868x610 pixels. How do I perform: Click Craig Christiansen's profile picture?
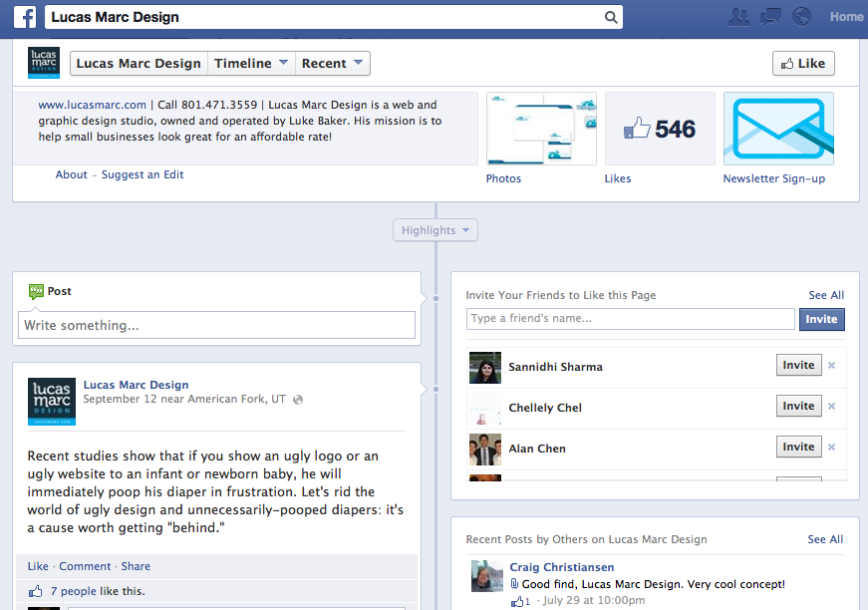click(x=487, y=576)
